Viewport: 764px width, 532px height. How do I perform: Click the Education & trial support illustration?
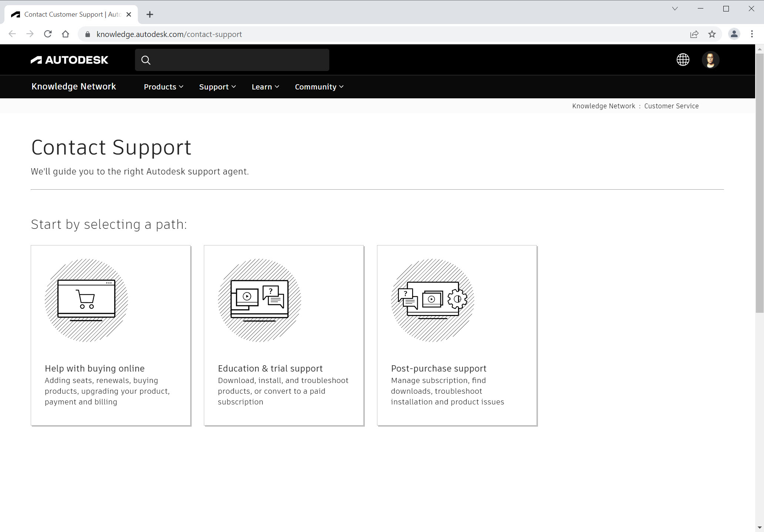click(259, 300)
